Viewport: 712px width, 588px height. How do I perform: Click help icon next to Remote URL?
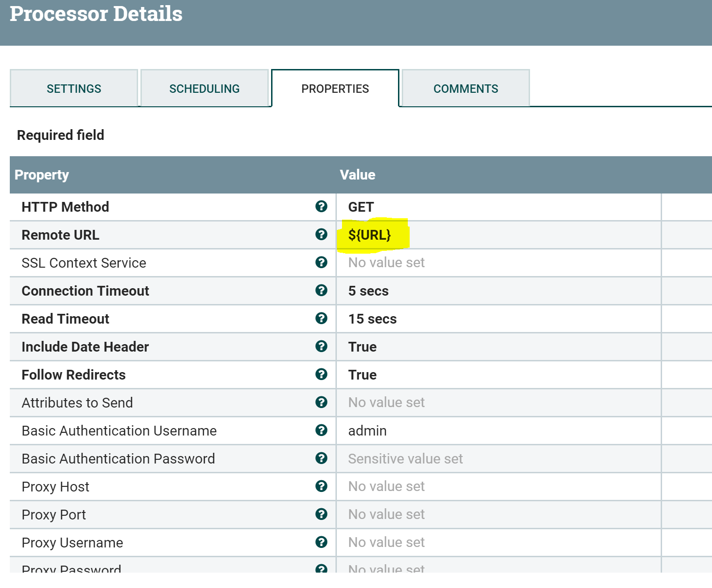pyautogui.click(x=321, y=235)
